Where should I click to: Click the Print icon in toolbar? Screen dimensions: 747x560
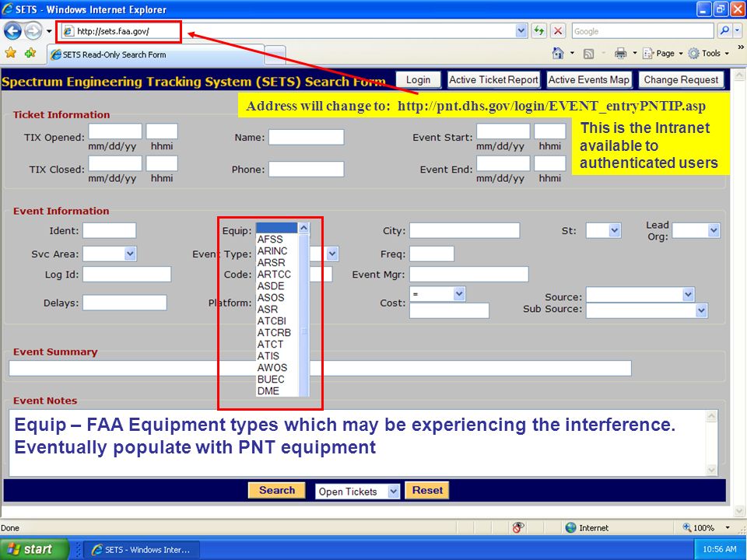620,54
